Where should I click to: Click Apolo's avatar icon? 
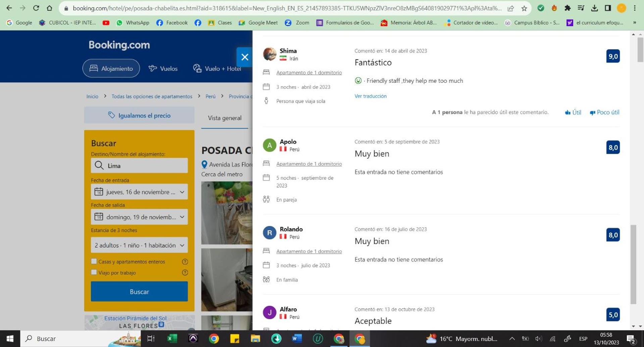coord(269,145)
